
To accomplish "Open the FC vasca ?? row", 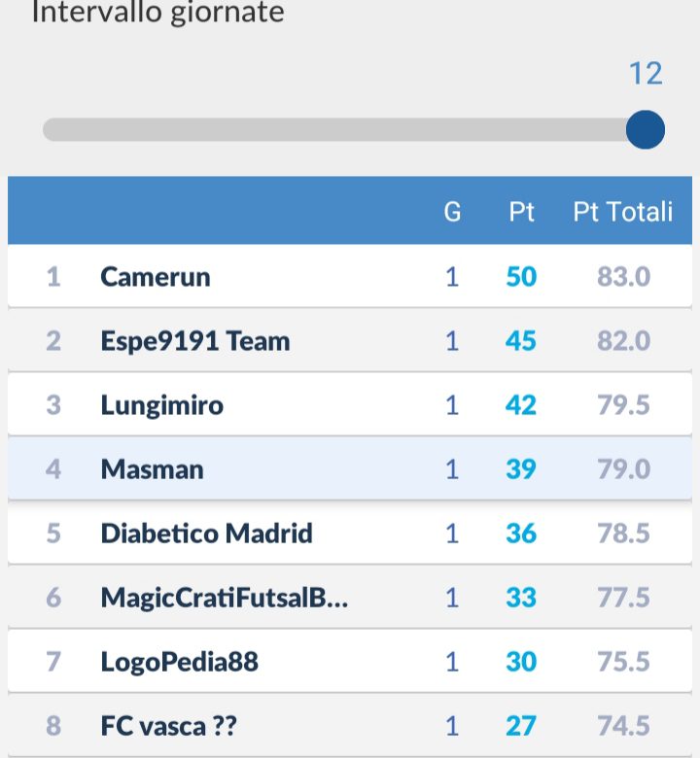I will 350,725.
